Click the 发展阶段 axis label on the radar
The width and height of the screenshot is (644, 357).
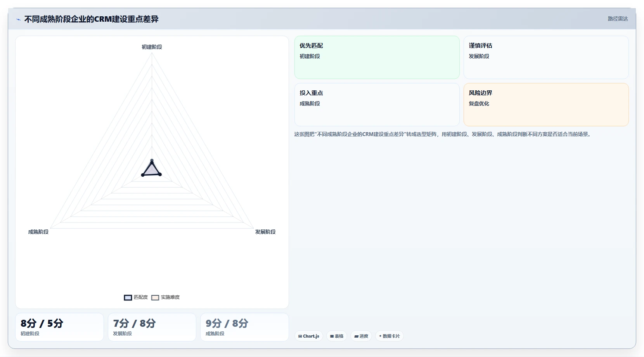[265, 232]
